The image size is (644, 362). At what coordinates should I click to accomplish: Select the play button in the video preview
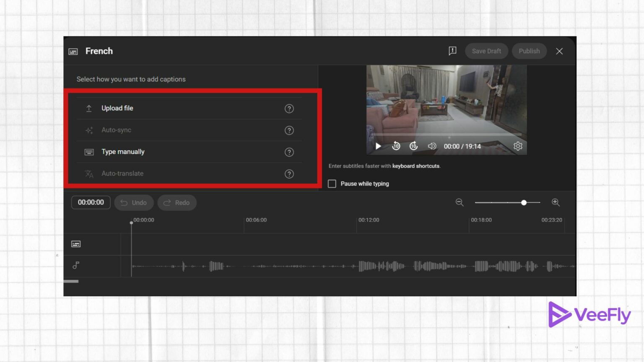pos(378,146)
